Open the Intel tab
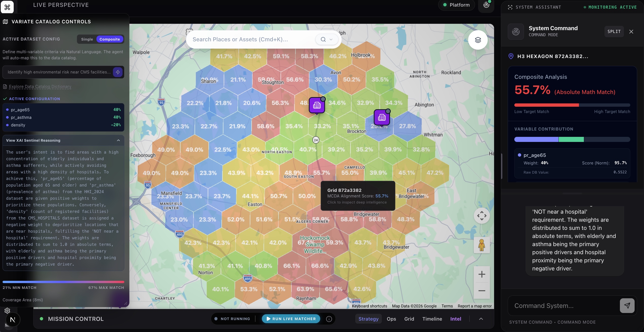 tap(455, 319)
